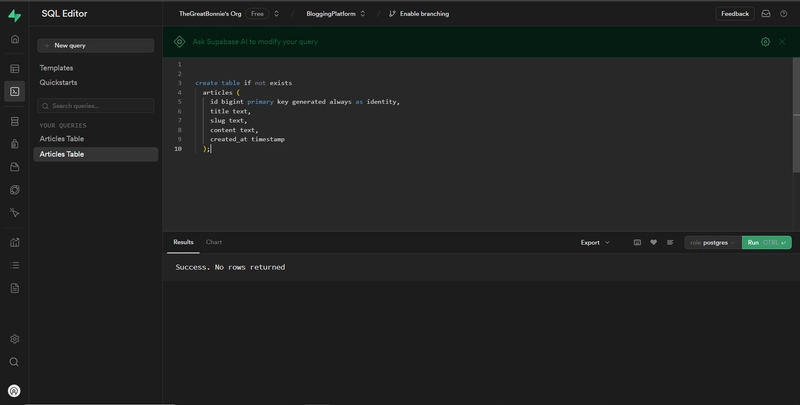
Task: Open the Export dropdown
Action: pos(595,242)
